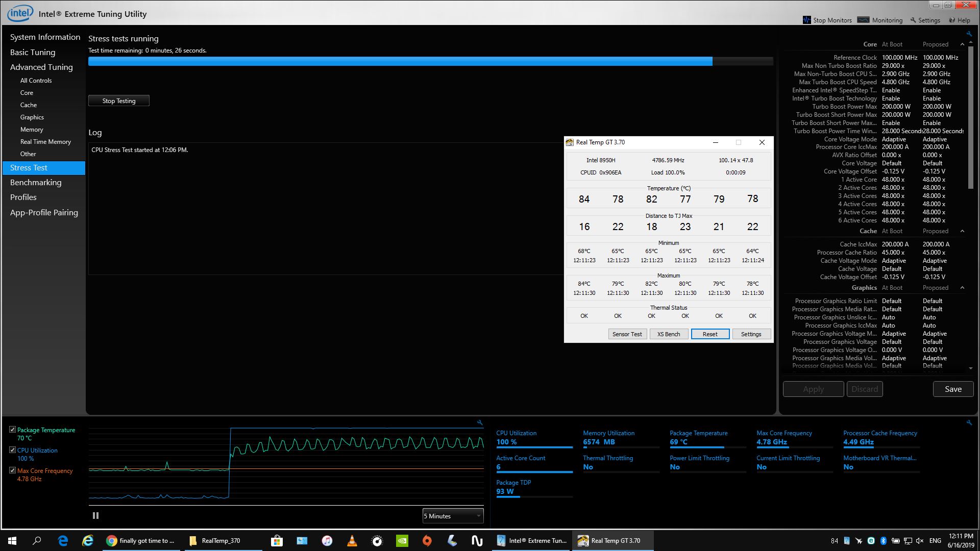Open the NVIDIA app from the taskbar

pos(402,541)
